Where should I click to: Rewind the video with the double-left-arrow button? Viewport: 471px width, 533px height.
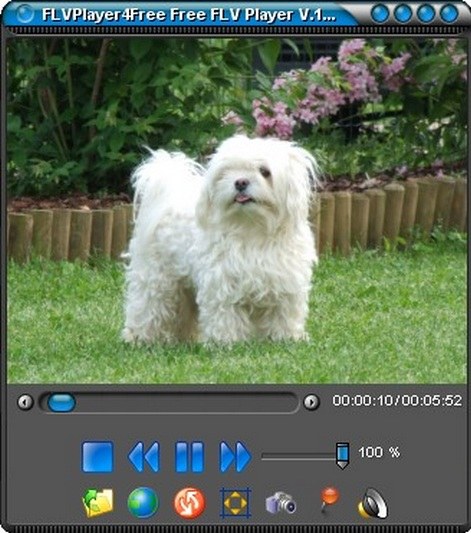[143, 457]
